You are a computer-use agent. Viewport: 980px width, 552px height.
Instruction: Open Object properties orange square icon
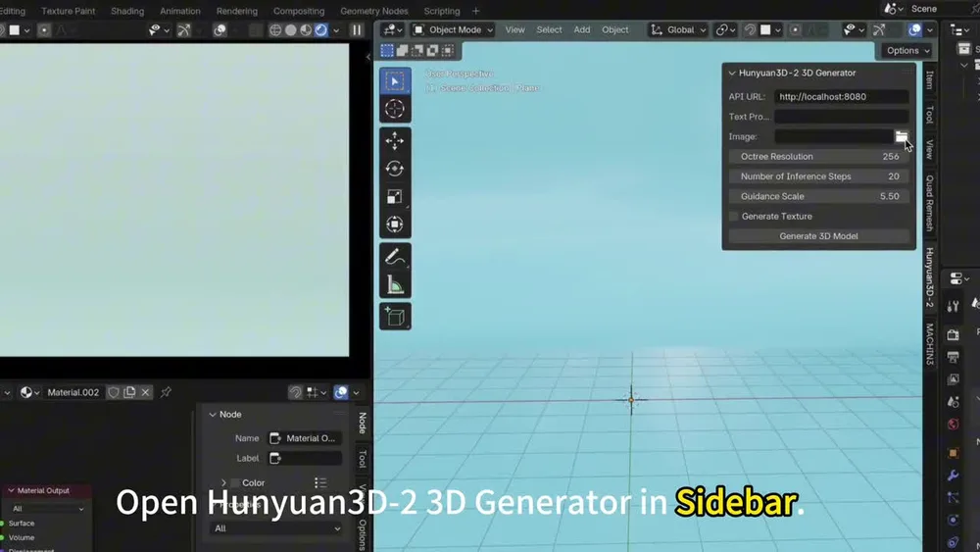(953, 453)
